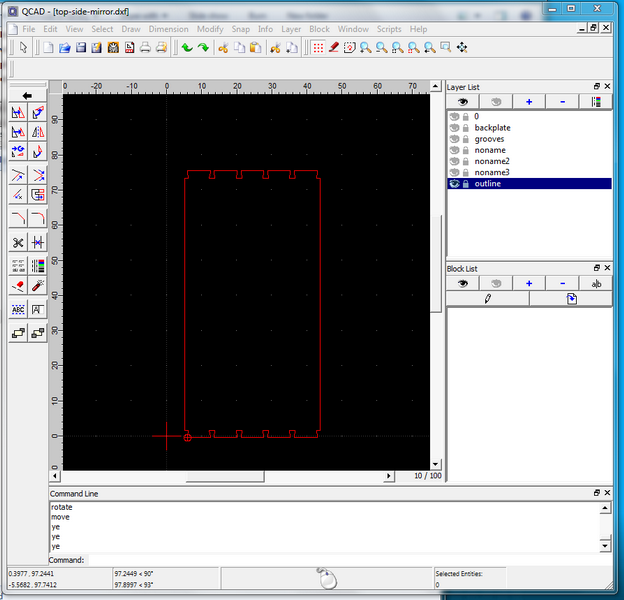Image resolution: width=624 pixels, height=600 pixels.
Task: Select the Edit text tool
Action: point(37,310)
